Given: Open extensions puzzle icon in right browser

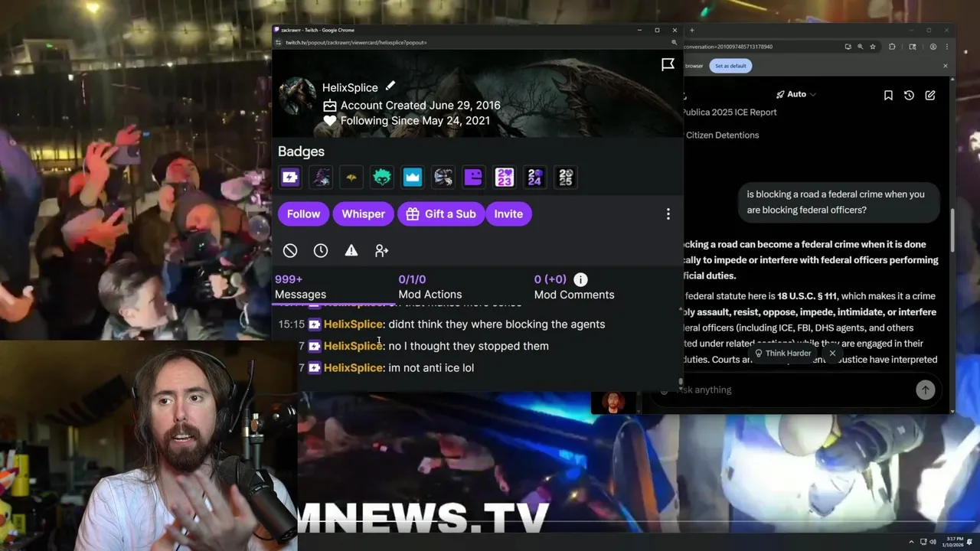Looking at the screenshot, I should pos(892,47).
